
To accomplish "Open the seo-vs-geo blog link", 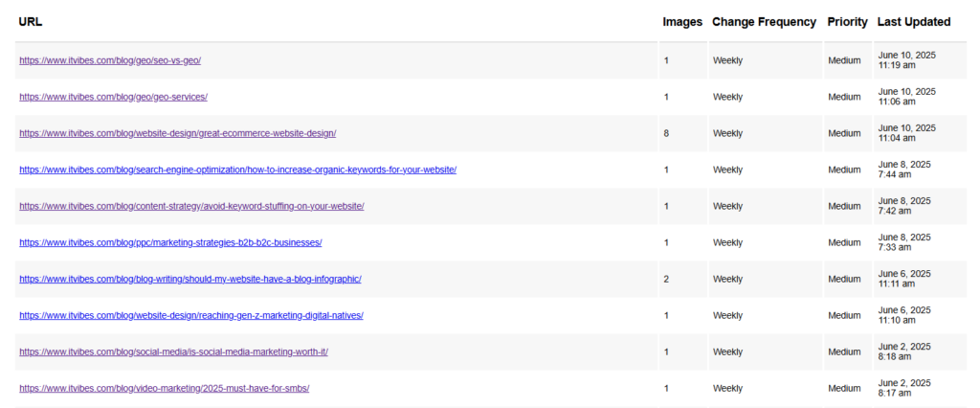I will [110, 60].
